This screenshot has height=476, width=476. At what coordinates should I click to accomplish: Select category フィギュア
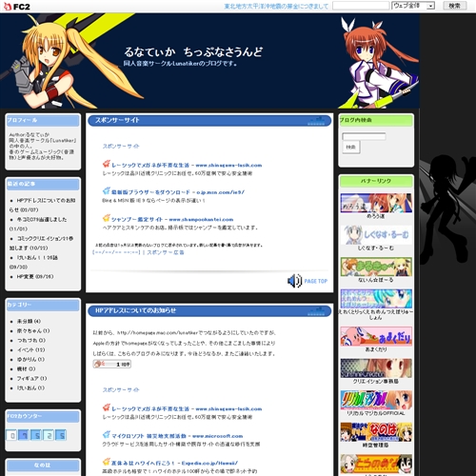click(31, 378)
